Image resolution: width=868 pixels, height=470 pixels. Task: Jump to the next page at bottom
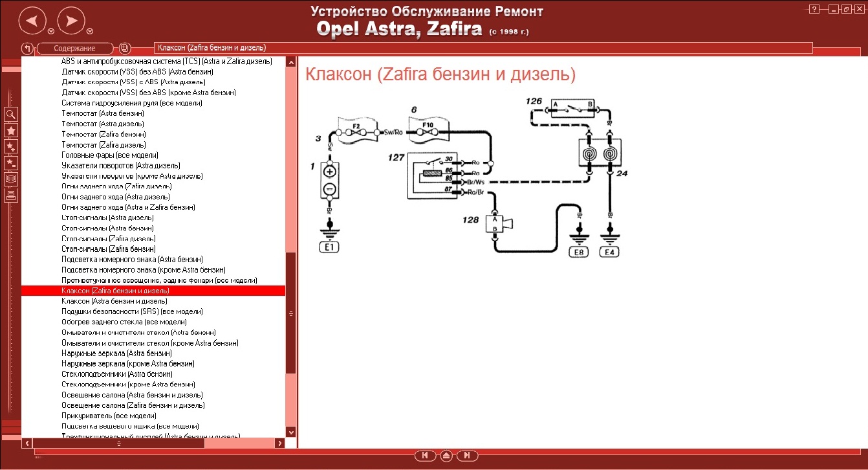467,456
